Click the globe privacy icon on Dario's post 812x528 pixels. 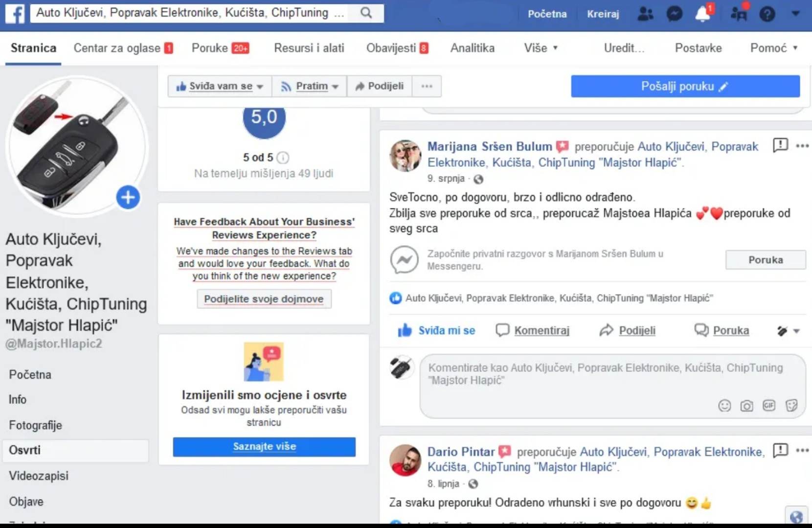coord(473,484)
